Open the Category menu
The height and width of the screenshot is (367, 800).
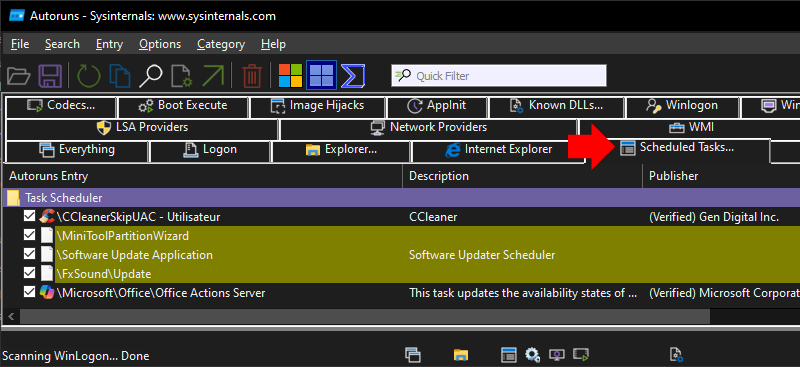pyautogui.click(x=221, y=44)
